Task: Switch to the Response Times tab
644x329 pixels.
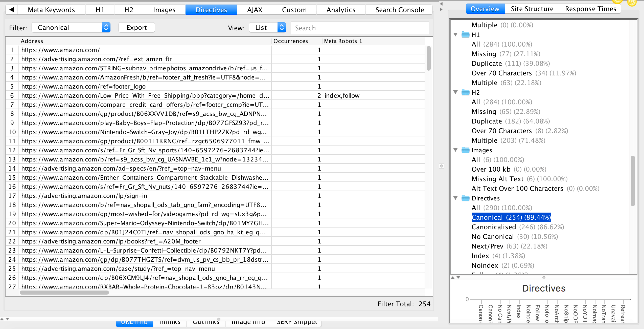Action: click(590, 9)
